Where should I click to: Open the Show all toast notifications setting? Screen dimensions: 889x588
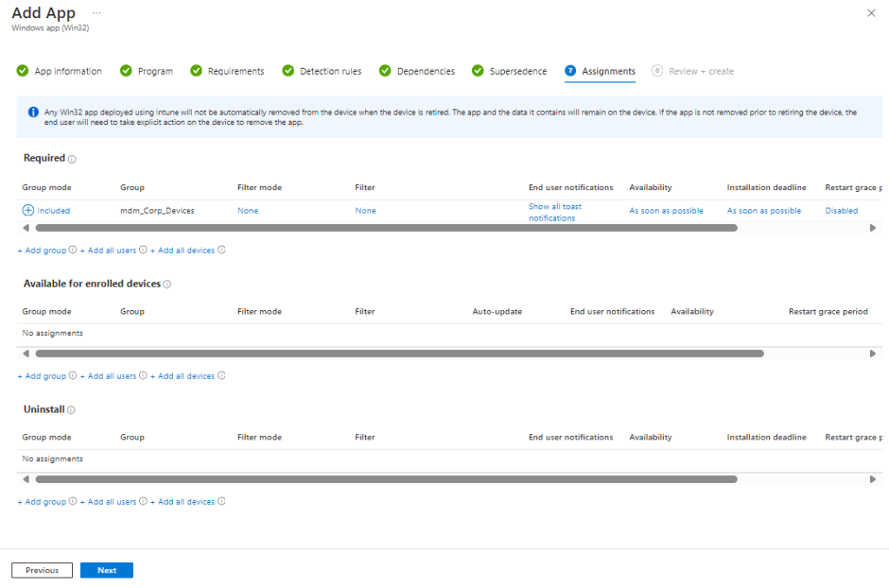(555, 212)
